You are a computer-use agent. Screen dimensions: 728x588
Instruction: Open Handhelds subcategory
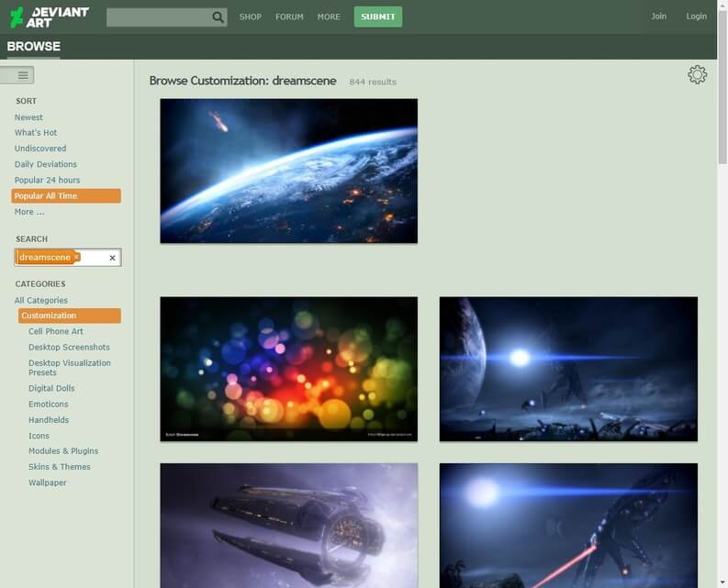coord(49,420)
